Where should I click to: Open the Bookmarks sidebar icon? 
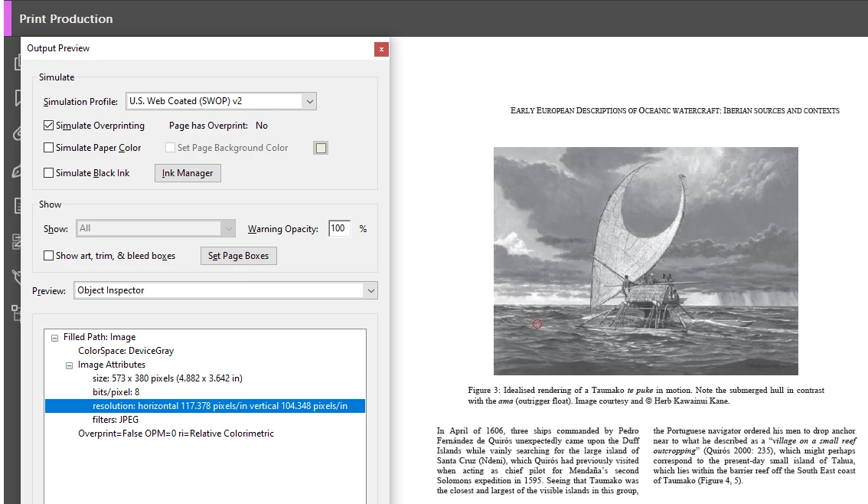(x=17, y=98)
